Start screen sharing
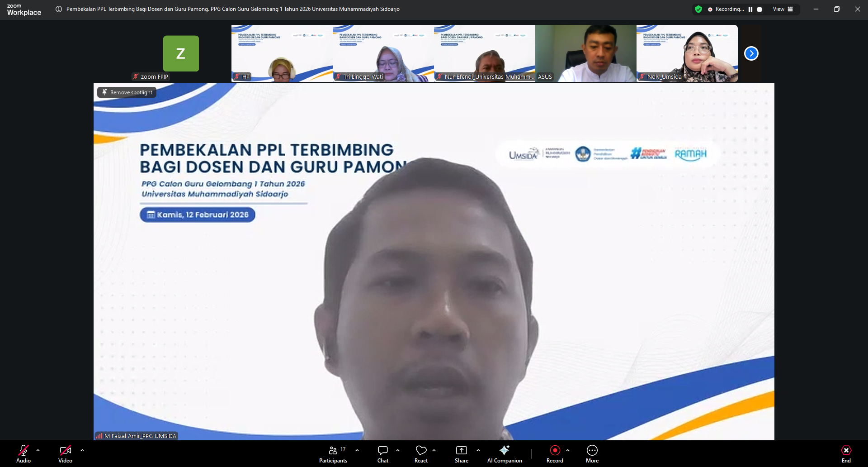The image size is (868, 467). [x=461, y=453]
